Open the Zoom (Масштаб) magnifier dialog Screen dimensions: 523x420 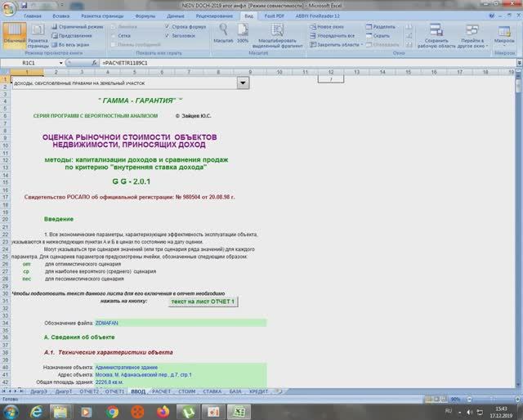[x=223, y=34]
